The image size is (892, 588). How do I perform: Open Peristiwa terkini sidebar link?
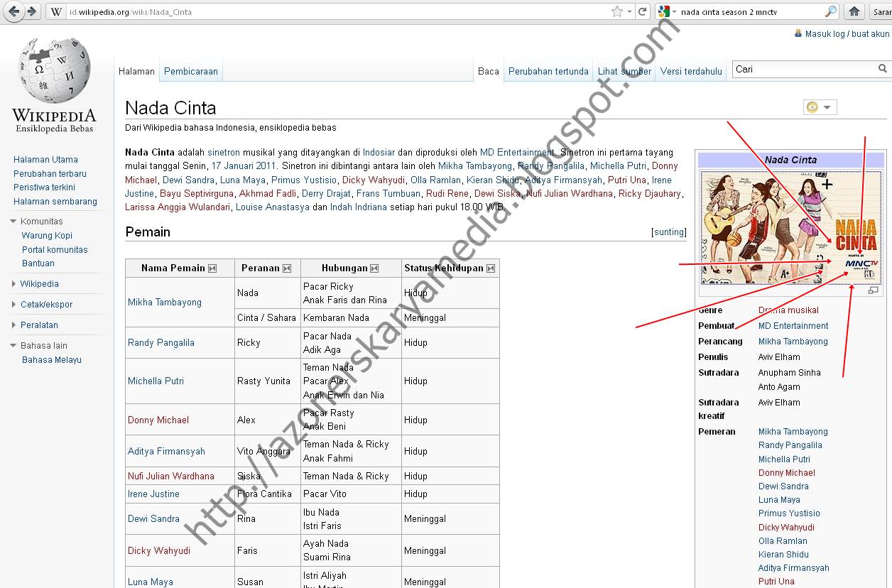point(44,187)
